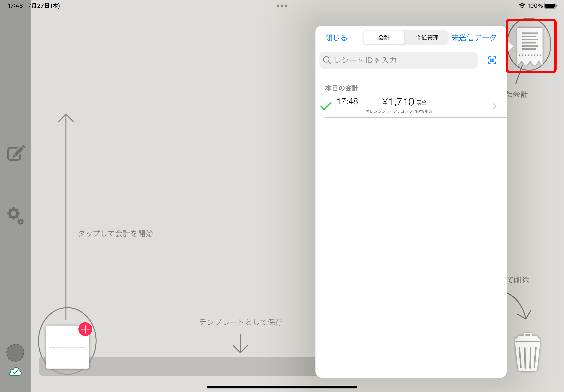Open the settings gears icon
This screenshot has width=564, height=392.
tap(15, 216)
